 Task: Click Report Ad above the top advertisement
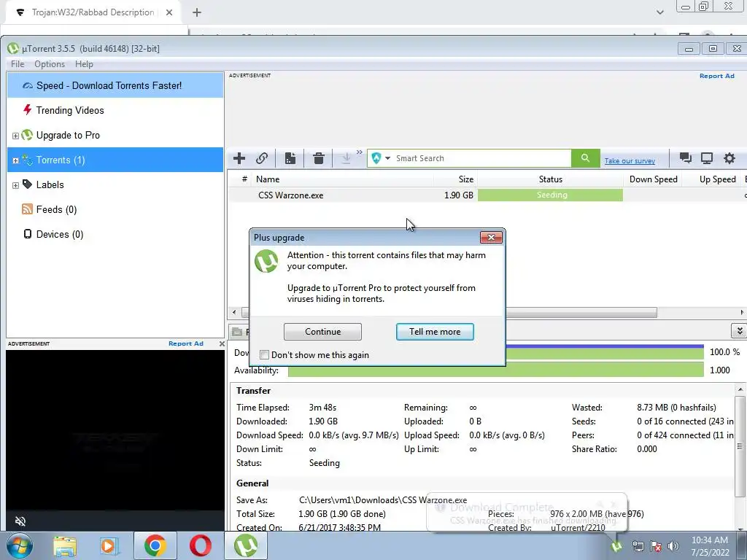click(716, 76)
